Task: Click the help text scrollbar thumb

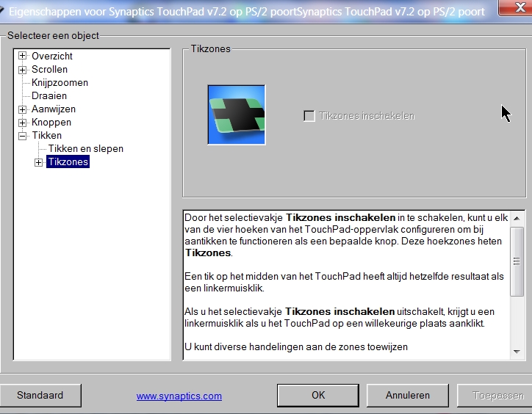Action: tap(517, 261)
